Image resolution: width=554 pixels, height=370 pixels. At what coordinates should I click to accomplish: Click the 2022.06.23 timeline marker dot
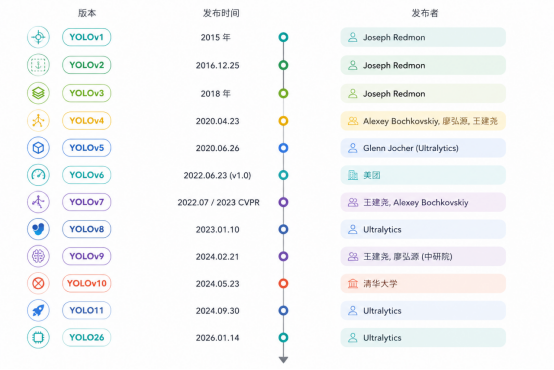tap(283, 175)
